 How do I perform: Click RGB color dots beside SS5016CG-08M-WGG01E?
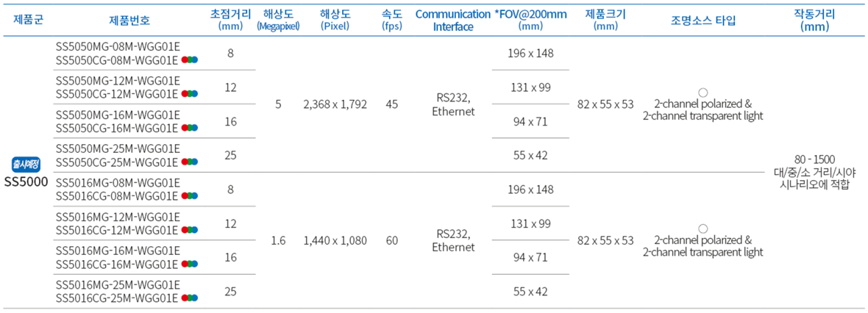(x=190, y=196)
